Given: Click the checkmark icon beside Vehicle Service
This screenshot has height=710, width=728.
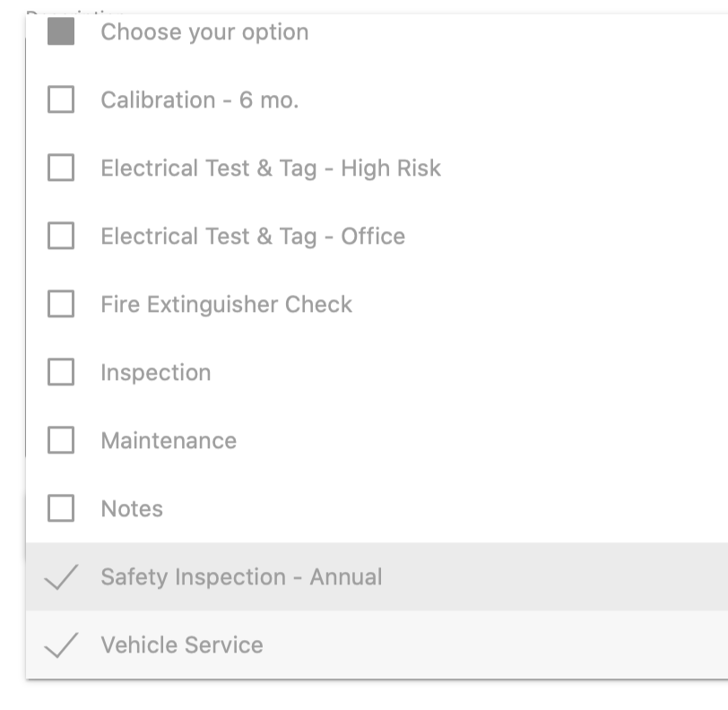Looking at the screenshot, I should point(61,645).
